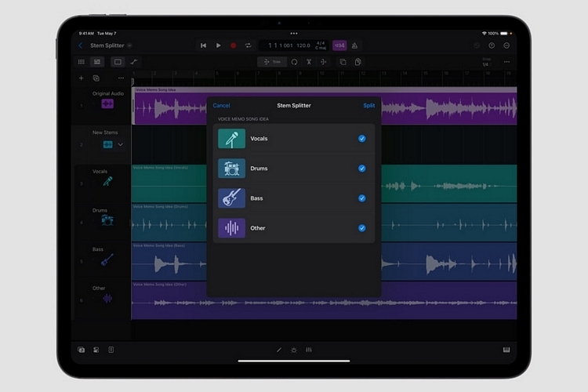Click the Bass guitar icon in dialog

pos(231,198)
